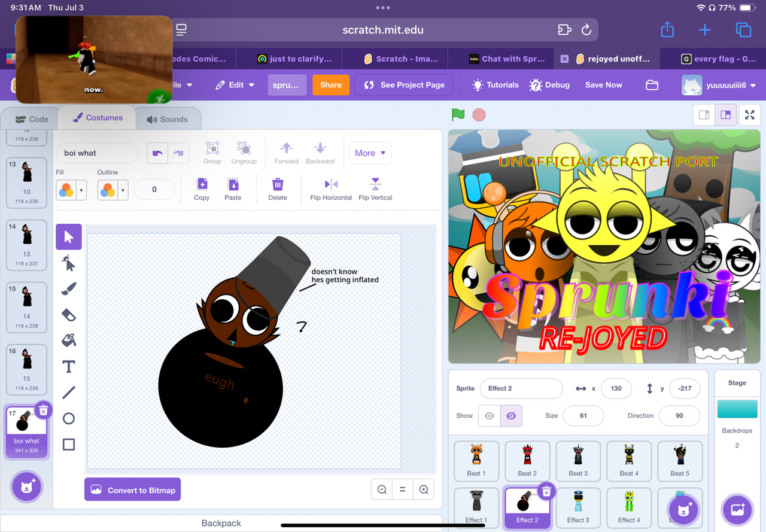
Task: Click the orange Share button
Action: pyautogui.click(x=330, y=85)
